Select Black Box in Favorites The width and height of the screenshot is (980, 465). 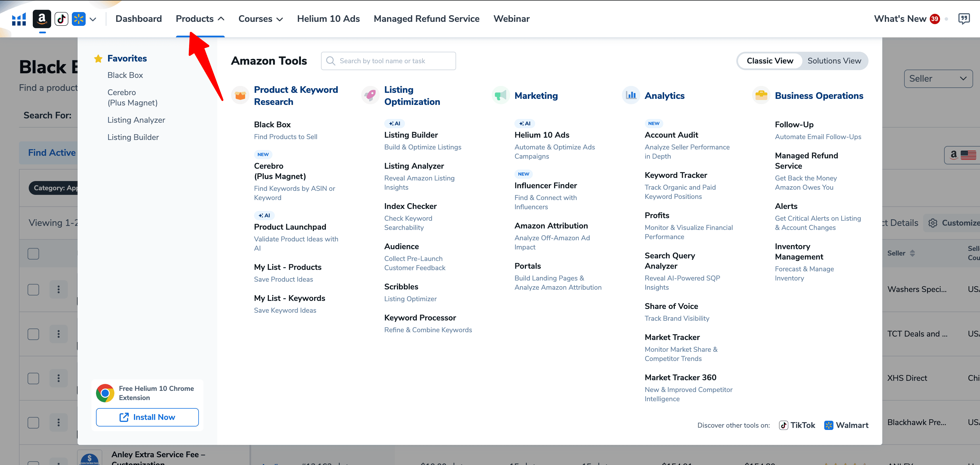coord(125,75)
